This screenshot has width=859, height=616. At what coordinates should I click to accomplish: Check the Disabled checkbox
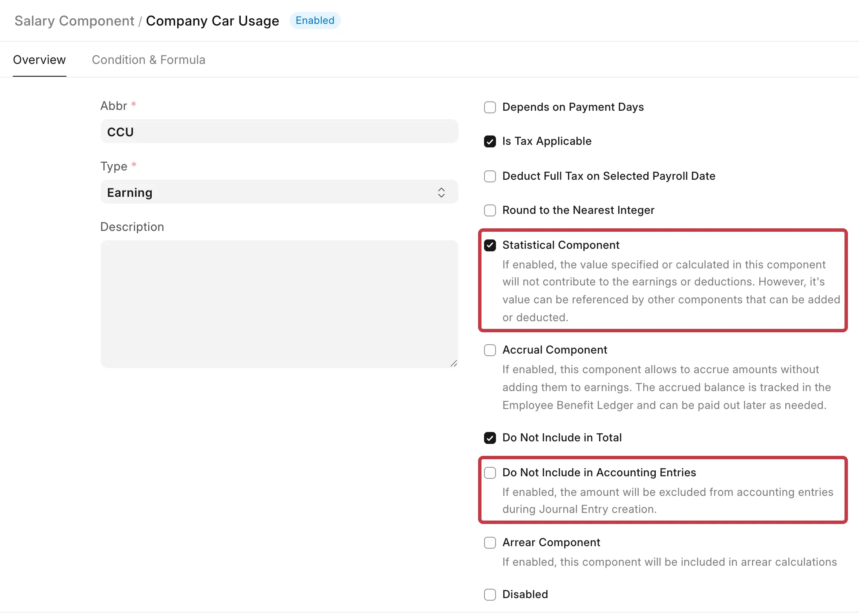(x=490, y=595)
